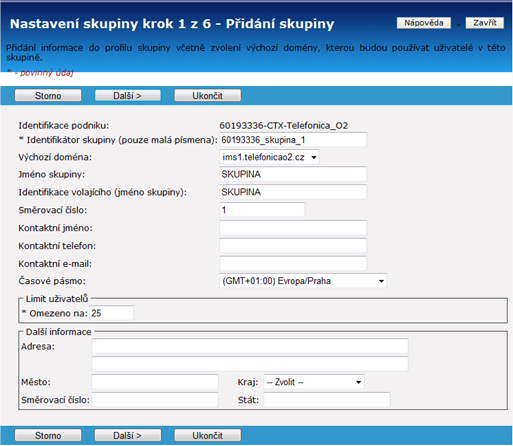Click the Časové pásmo label
The height and width of the screenshot is (446, 513).
[52, 281]
